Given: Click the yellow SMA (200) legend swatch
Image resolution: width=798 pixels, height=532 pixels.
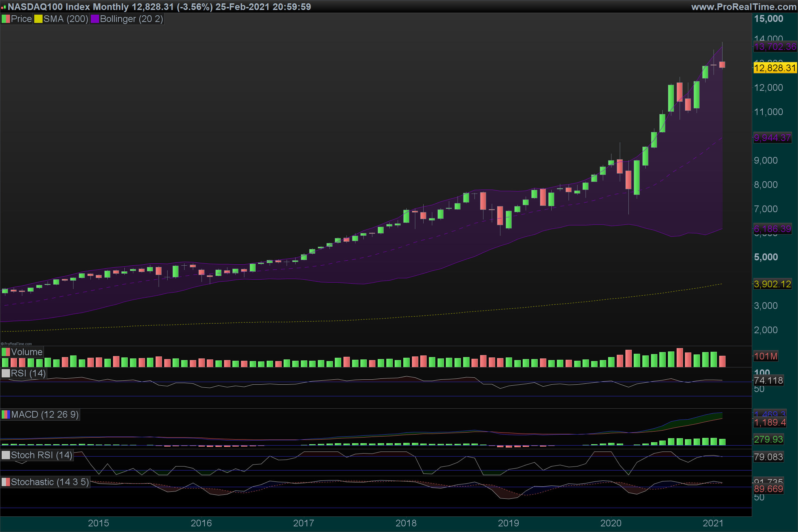Looking at the screenshot, I should coord(38,19).
